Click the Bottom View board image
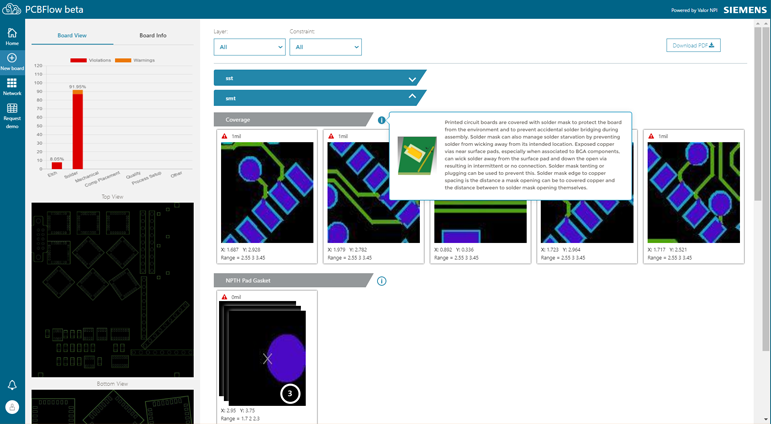 coord(113,407)
